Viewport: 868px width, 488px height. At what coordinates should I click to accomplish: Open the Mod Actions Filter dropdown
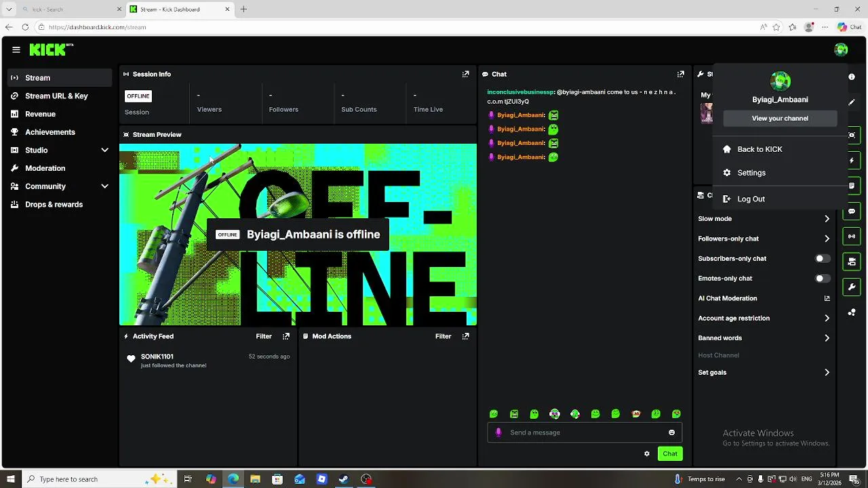[x=443, y=336]
